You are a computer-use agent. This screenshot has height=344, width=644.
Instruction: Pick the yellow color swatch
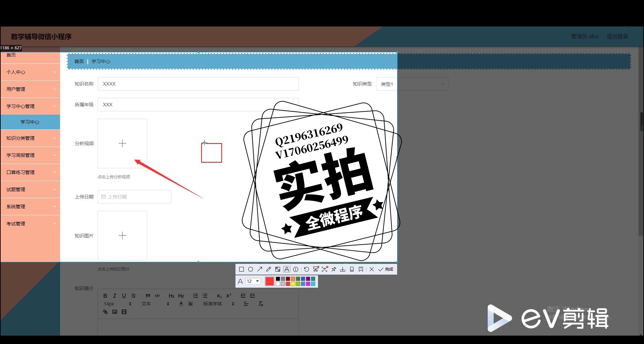(x=293, y=284)
